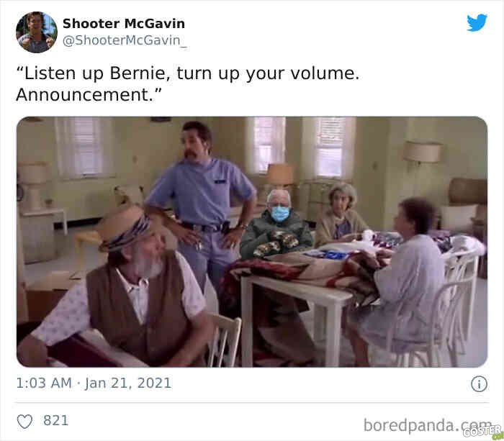Click the gray-haired woman in the beige cardigan
504x441 pixels.
pos(341,214)
